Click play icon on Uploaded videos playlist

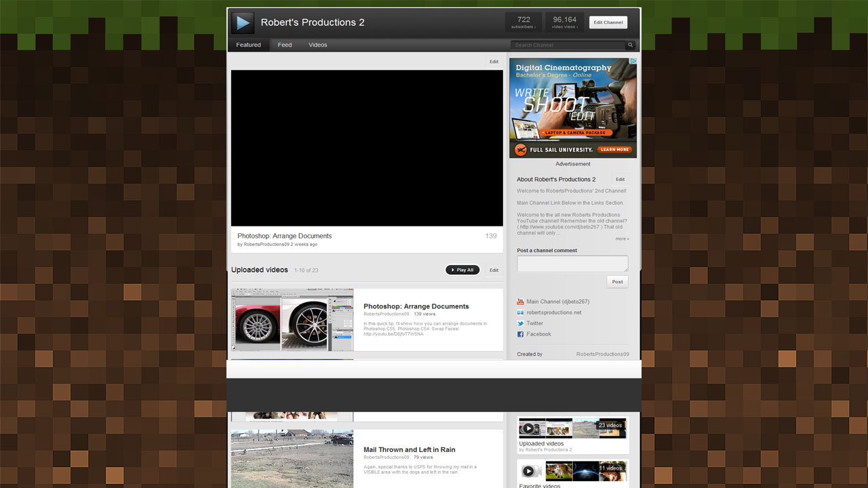[528, 428]
